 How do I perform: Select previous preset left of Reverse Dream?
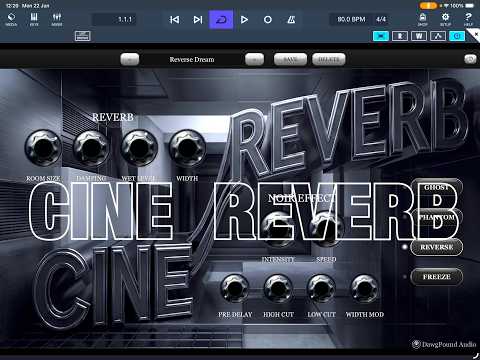[130, 59]
